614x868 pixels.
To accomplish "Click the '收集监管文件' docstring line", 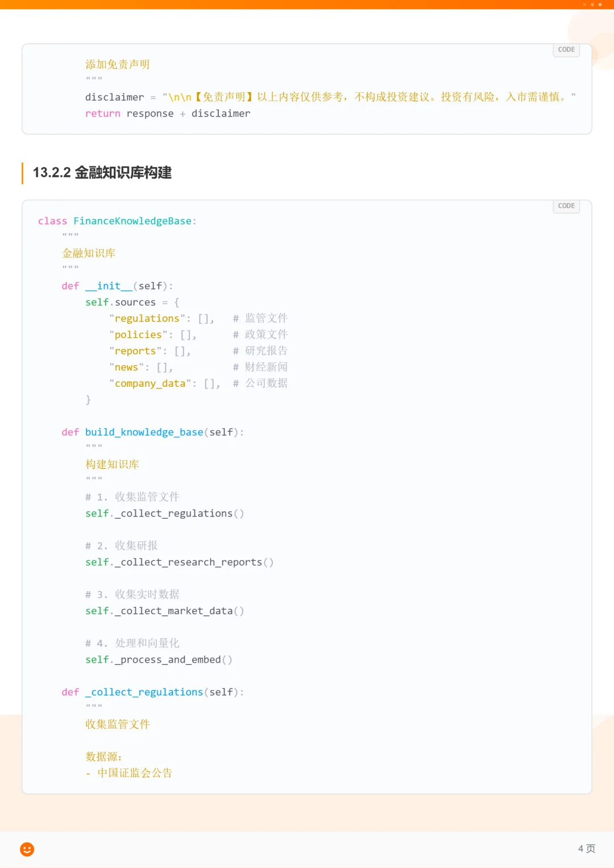I will point(118,724).
